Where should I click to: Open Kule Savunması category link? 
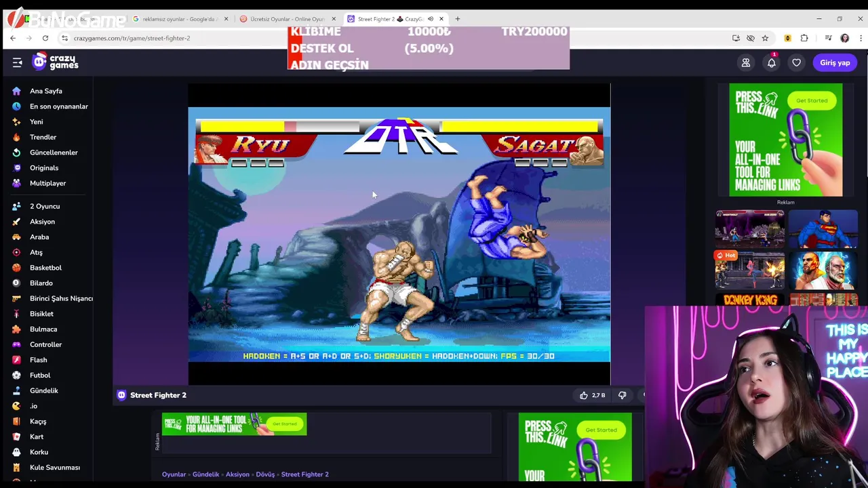pyautogui.click(x=54, y=468)
